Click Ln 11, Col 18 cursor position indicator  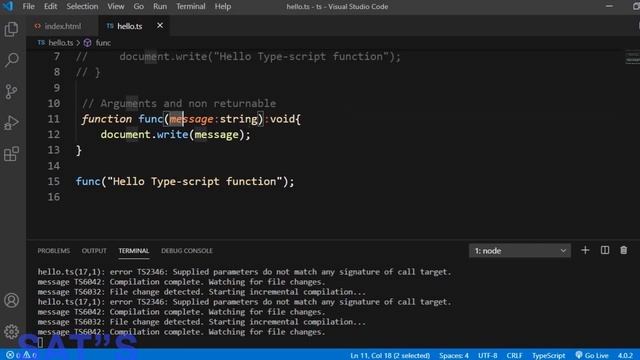point(390,356)
